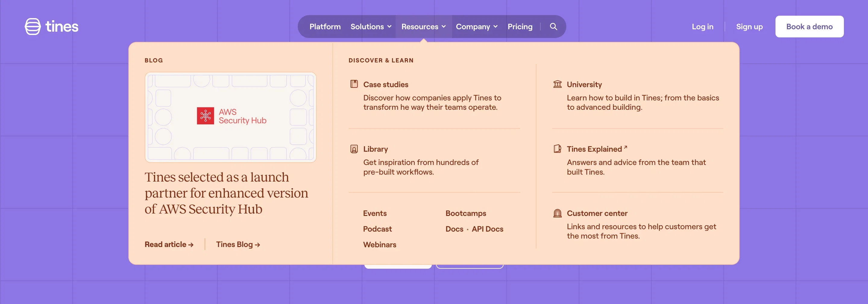
Task: Click the tines wordmark text
Action: [x=62, y=27]
